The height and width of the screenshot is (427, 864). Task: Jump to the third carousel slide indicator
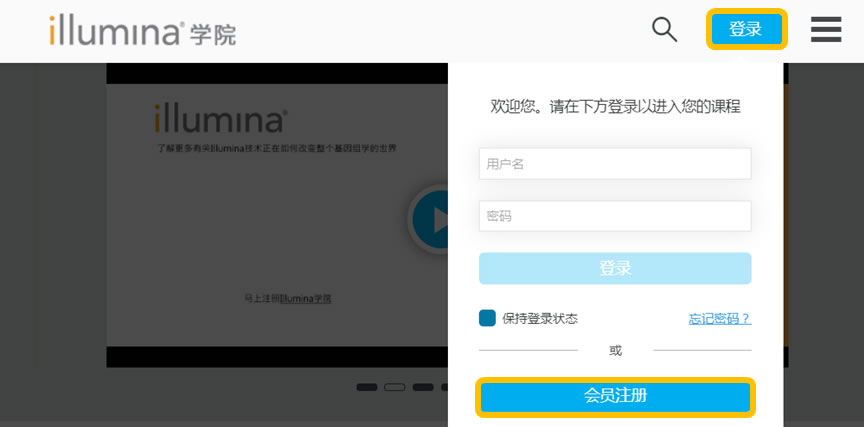tap(423, 387)
